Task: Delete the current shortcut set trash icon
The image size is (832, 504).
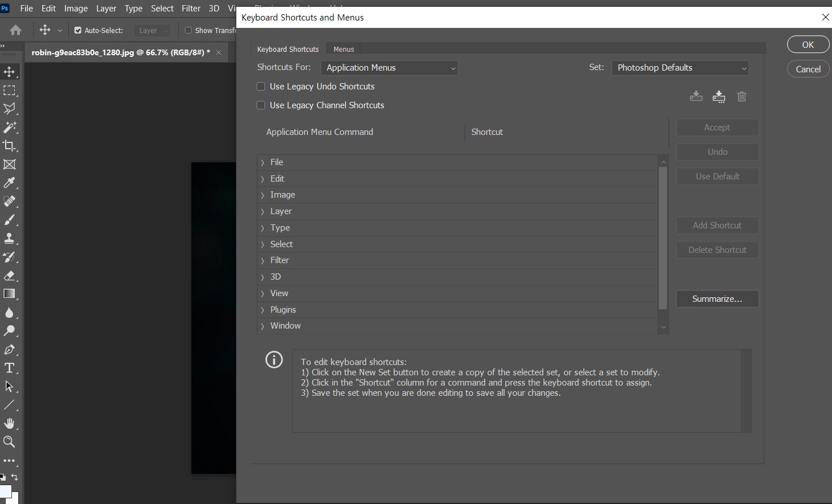Action: point(741,96)
